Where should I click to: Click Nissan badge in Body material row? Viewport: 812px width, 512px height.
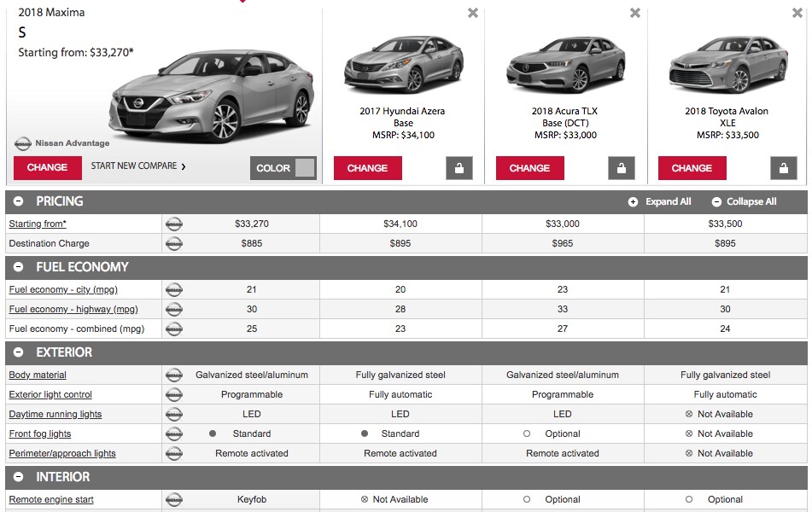point(174,375)
